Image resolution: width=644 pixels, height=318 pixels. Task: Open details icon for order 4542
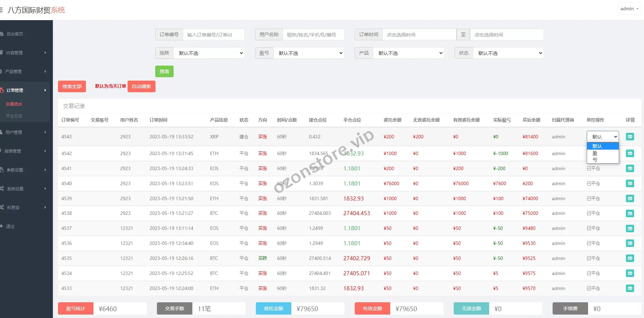(x=630, y=153)
